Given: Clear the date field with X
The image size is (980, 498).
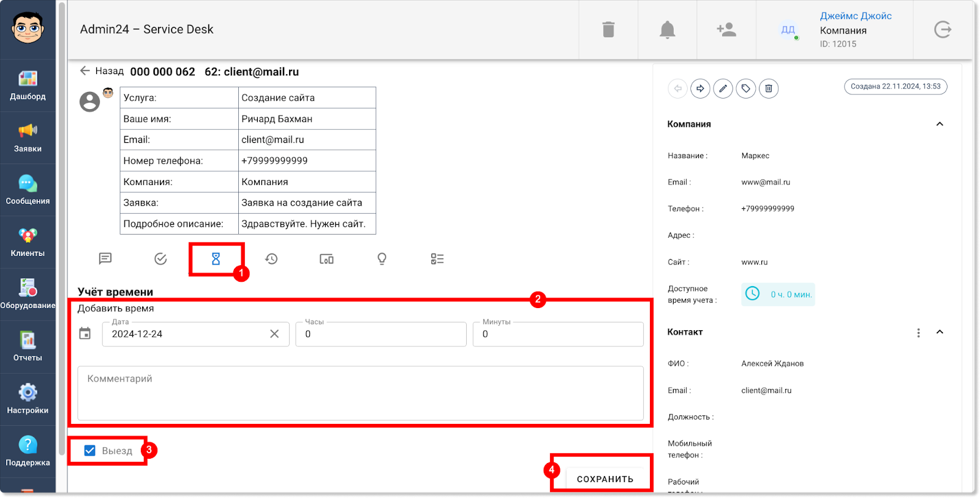Looking at the screenshot, I should 274,334.
